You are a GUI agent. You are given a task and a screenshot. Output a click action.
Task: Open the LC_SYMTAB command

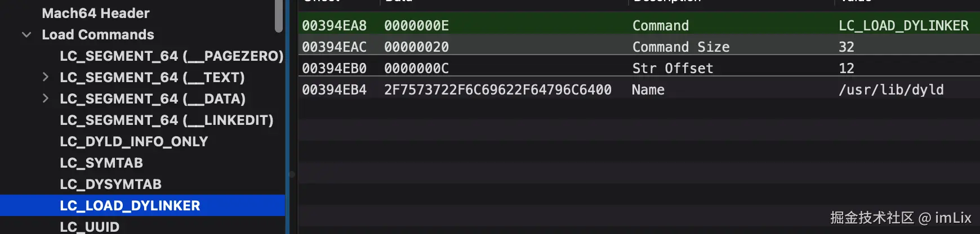click(x=101, y=163)
